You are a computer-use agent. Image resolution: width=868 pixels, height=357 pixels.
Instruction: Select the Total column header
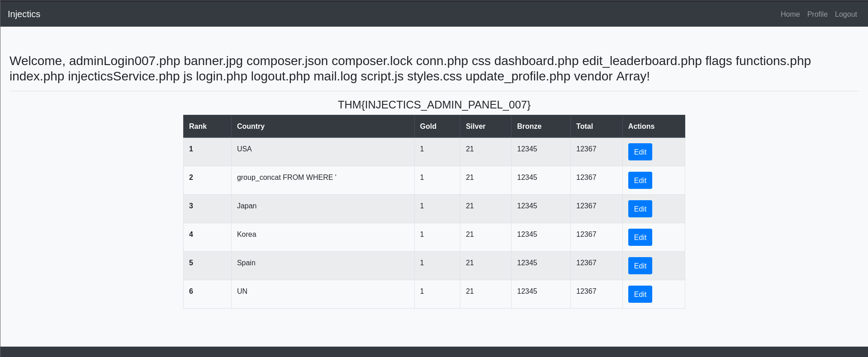point(584,126)
